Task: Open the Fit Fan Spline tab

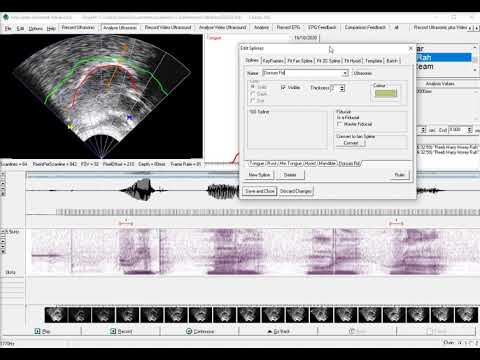Action: tap(300, 61)
